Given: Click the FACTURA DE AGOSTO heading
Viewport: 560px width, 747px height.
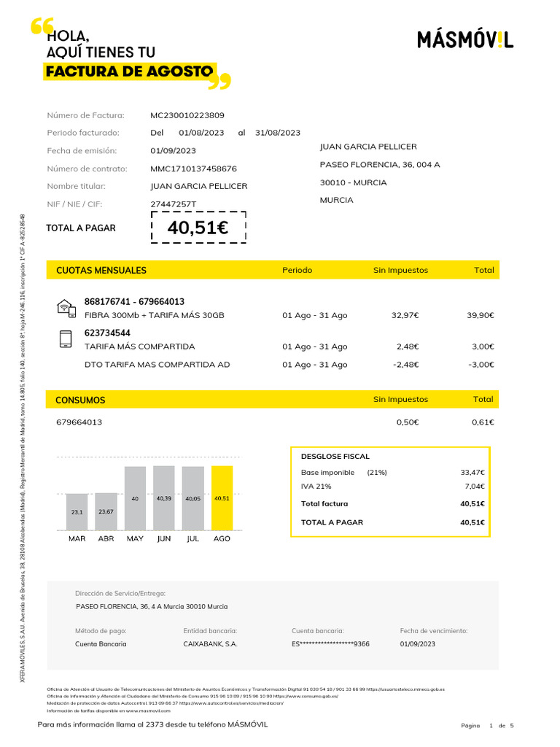Looking at the screenshot, I should click(x=130, y=71).
